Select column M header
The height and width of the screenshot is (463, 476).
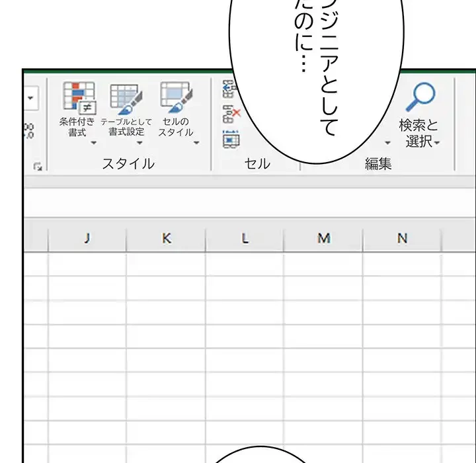323,239
